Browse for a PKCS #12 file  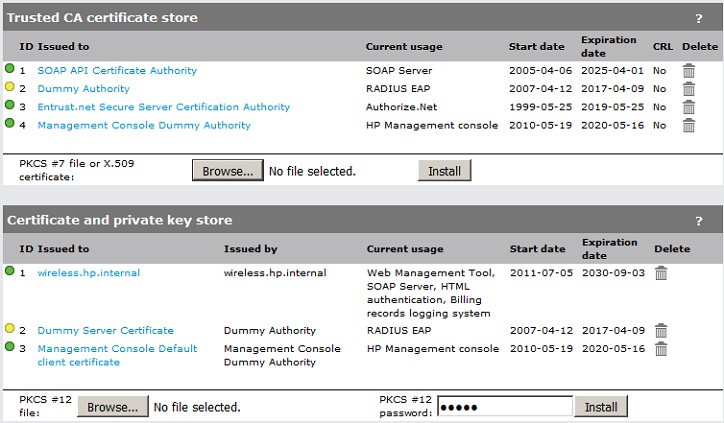(x=111, y=407)
